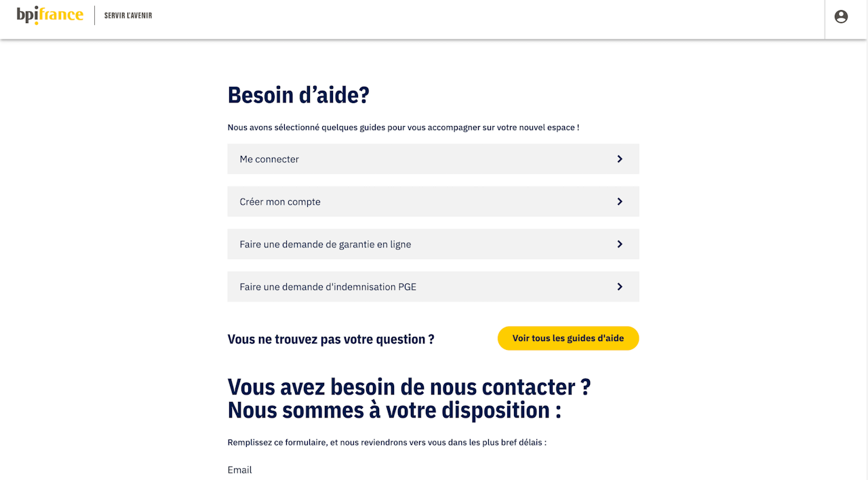The image size is (868, 480).
Task: Click the chevron arrow beside Me connecter
Action: click(x=620, y=159)
